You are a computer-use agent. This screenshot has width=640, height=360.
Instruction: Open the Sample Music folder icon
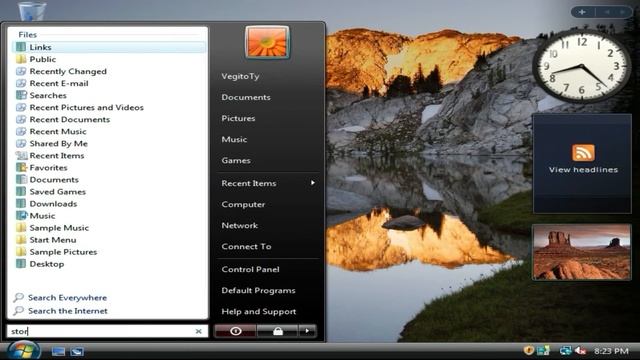pos(21,228)
